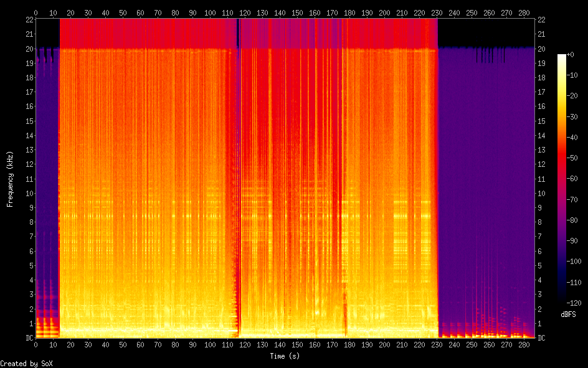Image resolution: width=588 pixels, height=368 pixels.
Task: Click the "+0" value on the dBFS scale
Action: [570, 55]
